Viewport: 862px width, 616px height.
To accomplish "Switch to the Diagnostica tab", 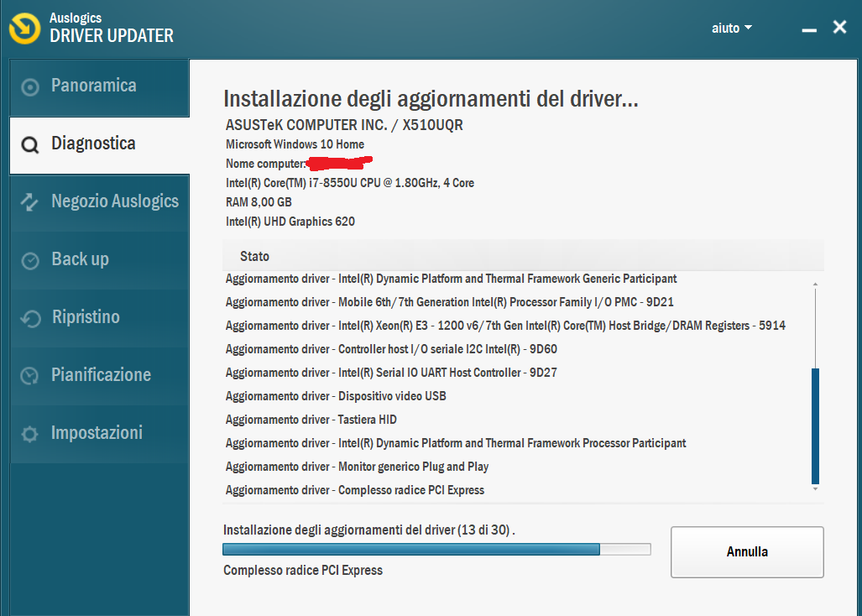I will click(x=100, y=145).
